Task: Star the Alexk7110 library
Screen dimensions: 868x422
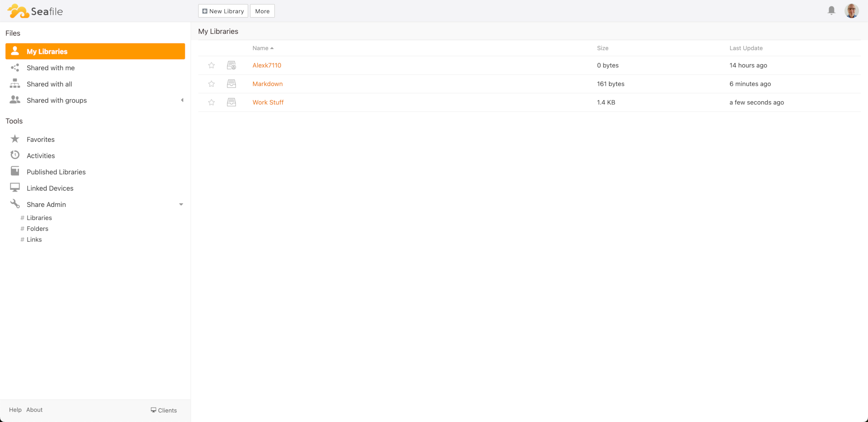Action: pyautogui.click(x=211, y=65)
